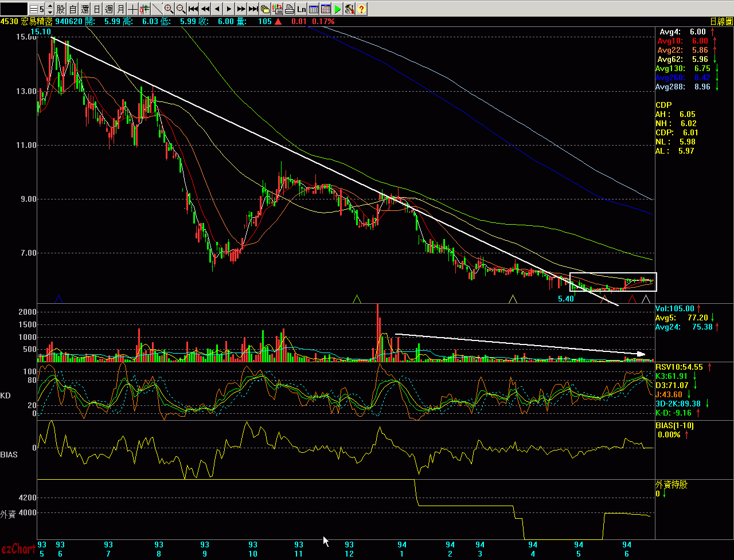
Task: Click the BIAS panel label on left
Action: (9, 455)
